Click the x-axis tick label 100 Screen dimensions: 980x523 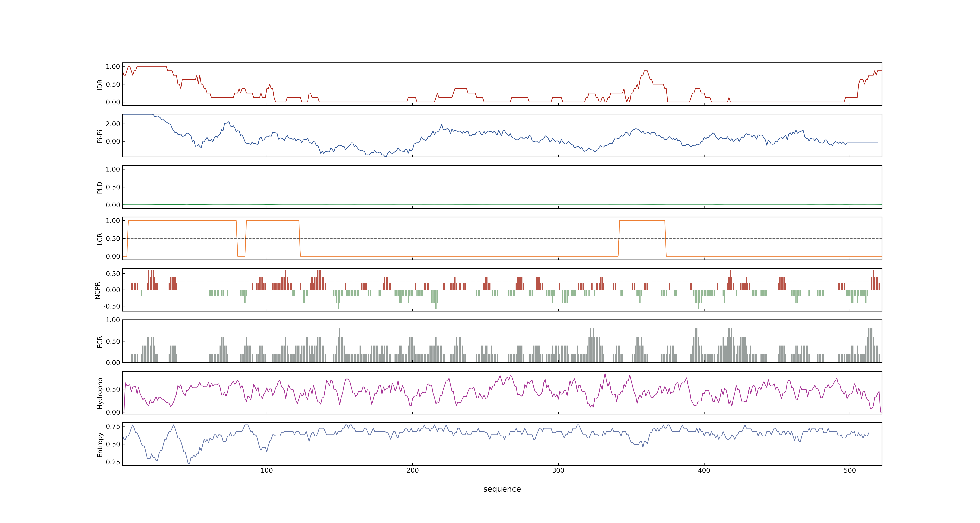pos(267,470)
